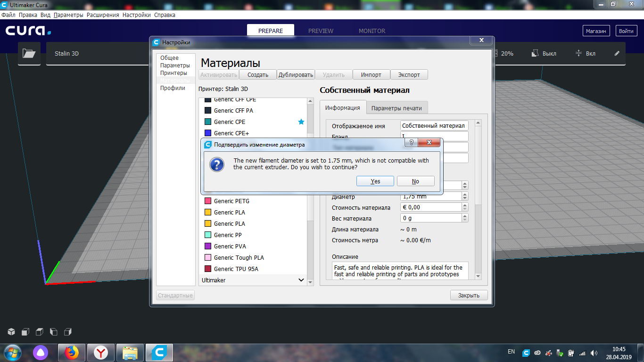Screen dimensions: 644x362
Task: Open file with the folder icon
Action: tap(29, 54)
